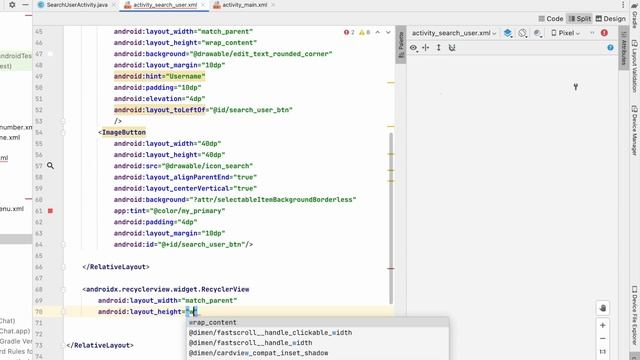Click the app:tint="@color/my_primary" line
Viewport: 640px width, 360px height.
tap(169, 211)
